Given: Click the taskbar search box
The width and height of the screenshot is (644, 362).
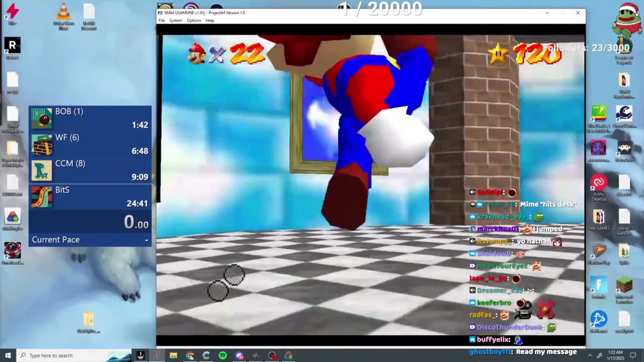Looking at the screenshot, I should 74,355.
